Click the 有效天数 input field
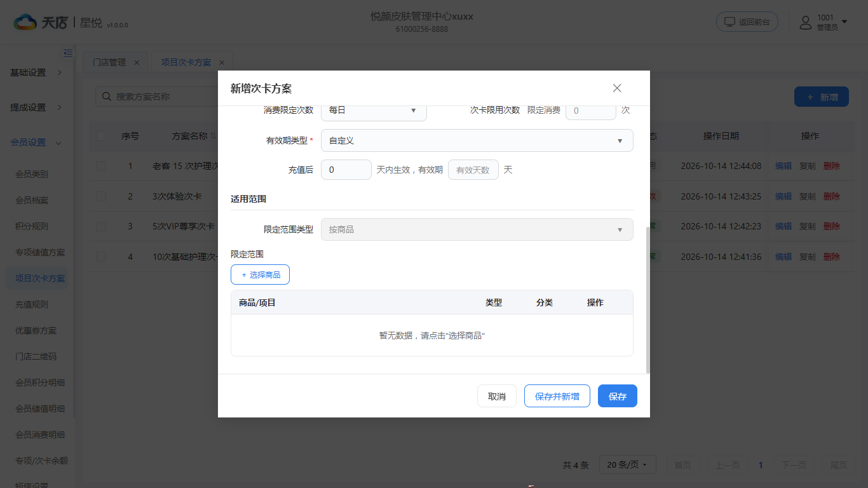868x488 pixels. tap(473, 170)
